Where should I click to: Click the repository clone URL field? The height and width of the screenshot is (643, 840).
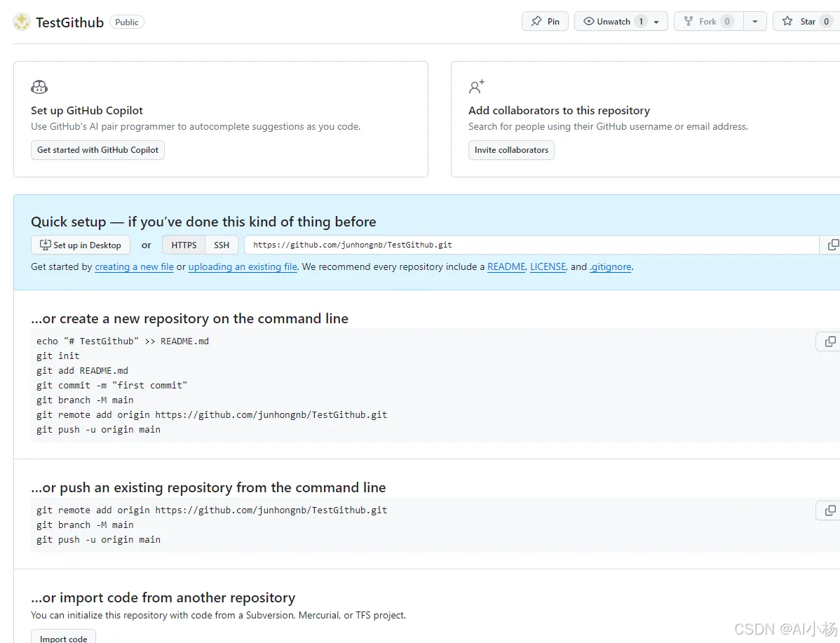click(x=531, y=245)
